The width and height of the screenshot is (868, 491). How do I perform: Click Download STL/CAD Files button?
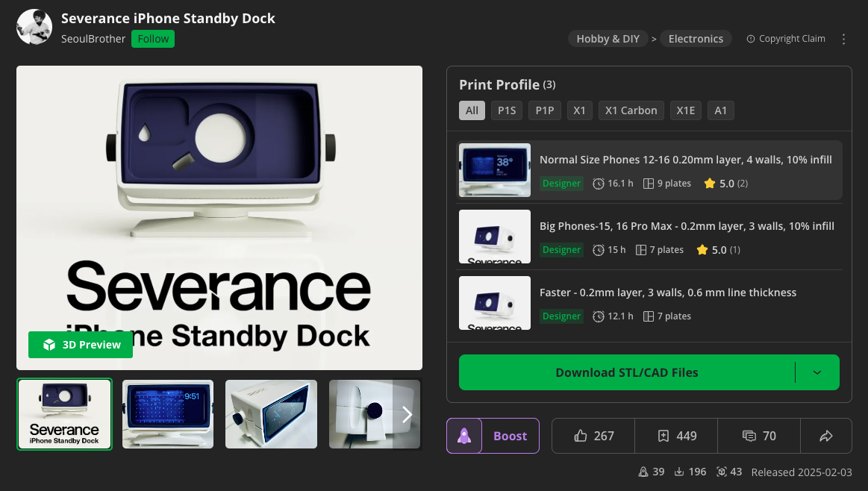pos(626,372)
